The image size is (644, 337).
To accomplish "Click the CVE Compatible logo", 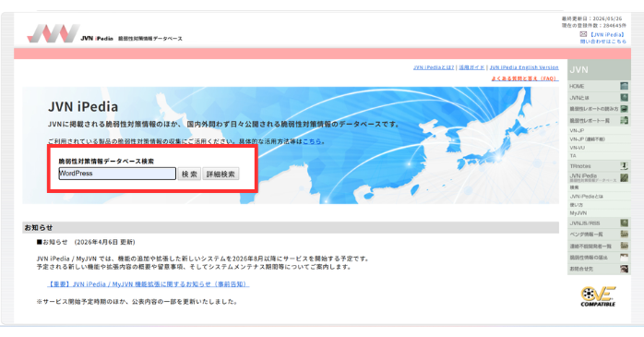I will pyautogui.click(x=598, y=296).
